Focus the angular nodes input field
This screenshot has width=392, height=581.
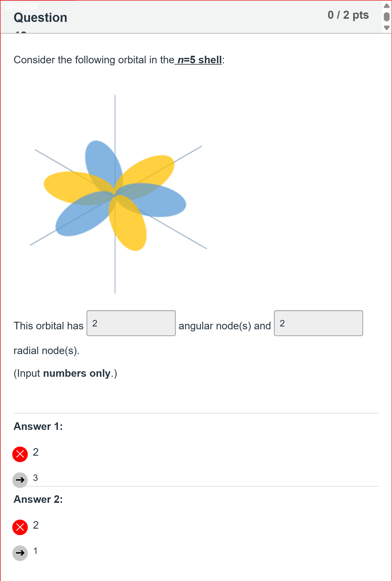point(131,323)
